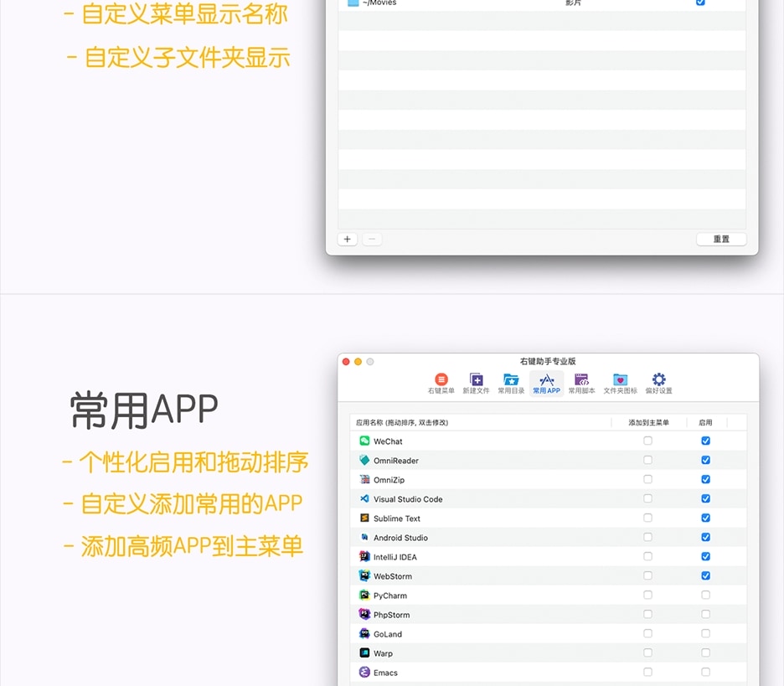
Task: Click the Visual Studio Code icon
Action: point(364,498)
